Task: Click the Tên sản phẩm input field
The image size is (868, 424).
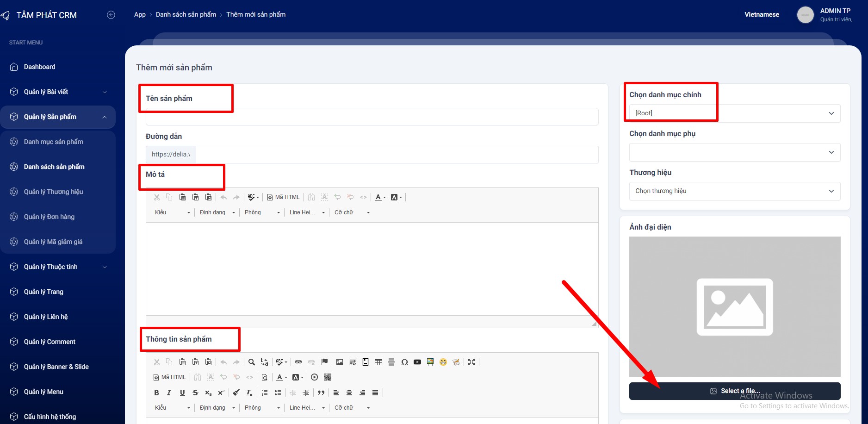Action: coord(372,117)
